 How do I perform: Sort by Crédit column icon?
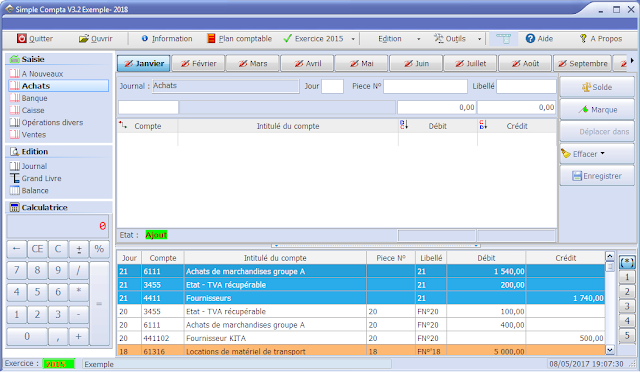(x=483, y=125)
